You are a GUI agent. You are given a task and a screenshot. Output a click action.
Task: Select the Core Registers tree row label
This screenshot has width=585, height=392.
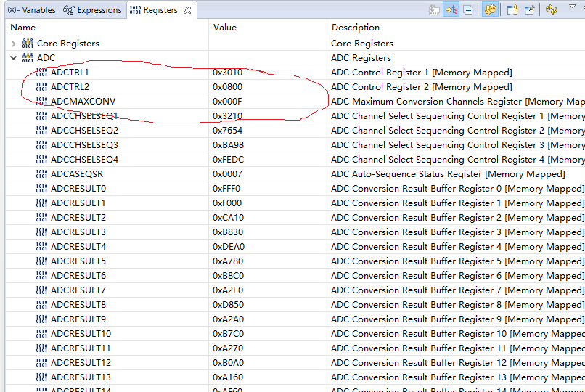(68, 44)
